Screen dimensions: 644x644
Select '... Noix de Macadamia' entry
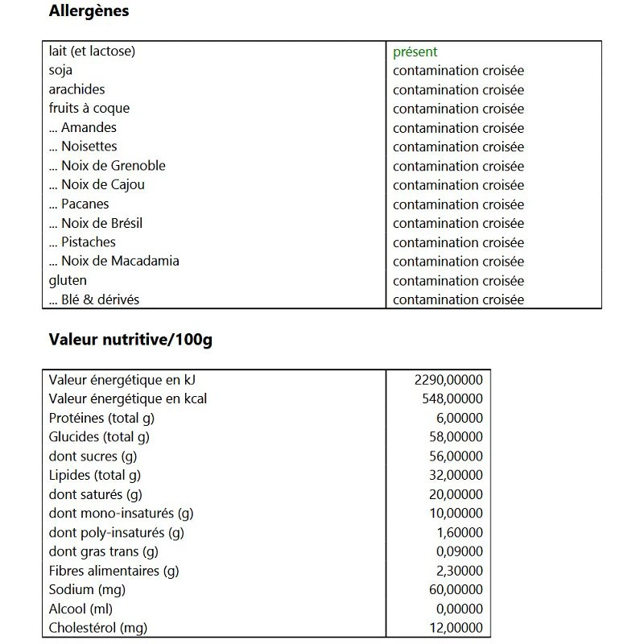coord(114,261)
